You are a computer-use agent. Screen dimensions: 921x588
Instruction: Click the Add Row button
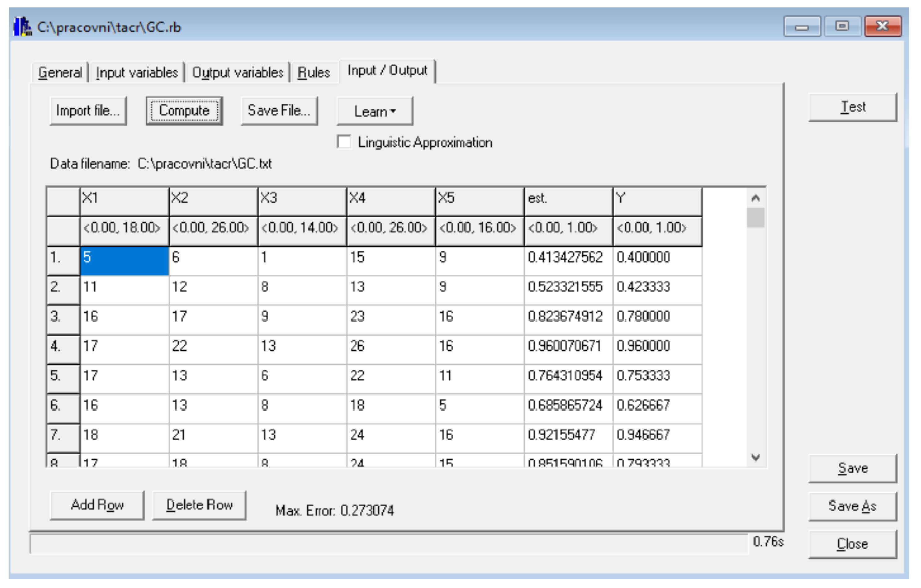97,505
